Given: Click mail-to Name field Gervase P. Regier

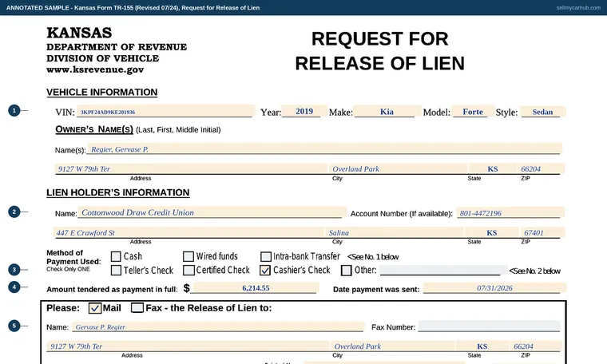Looking at the screenshot, I should pos(218,326).
